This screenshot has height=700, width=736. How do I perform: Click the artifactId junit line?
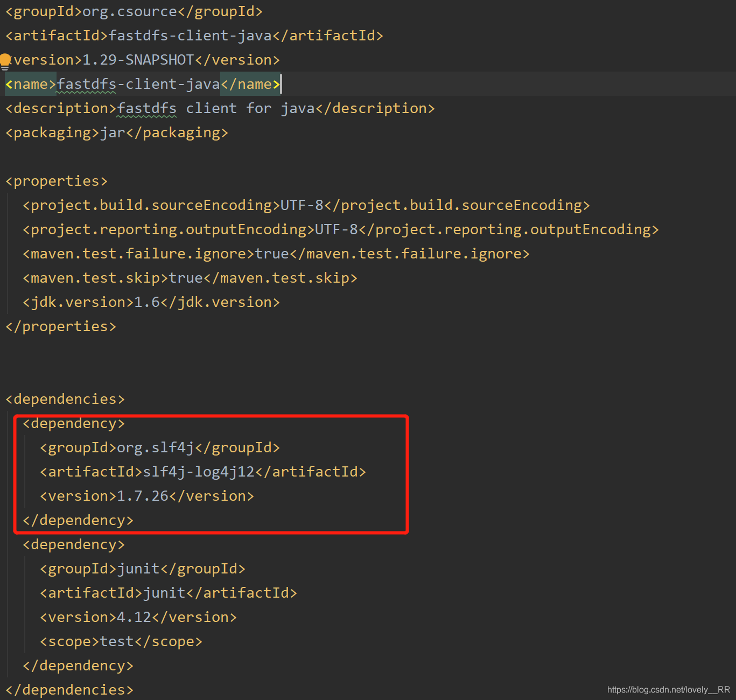click(x=169, y=593)
